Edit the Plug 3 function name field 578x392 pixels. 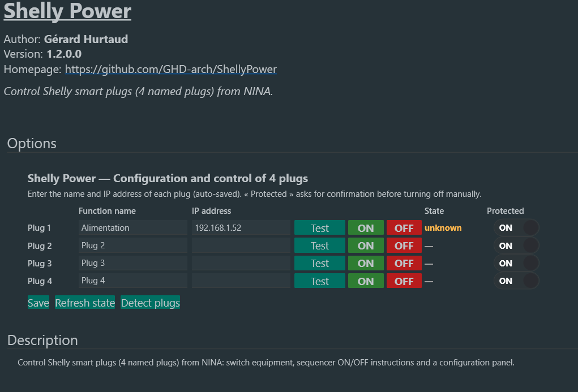click(132, 263)
